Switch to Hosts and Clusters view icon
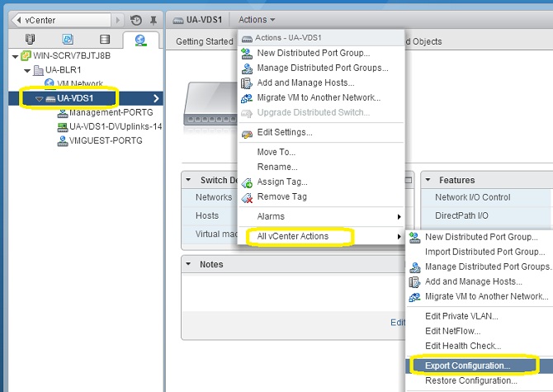This screenshot has width=553, height=392. (x=31, y=39)
